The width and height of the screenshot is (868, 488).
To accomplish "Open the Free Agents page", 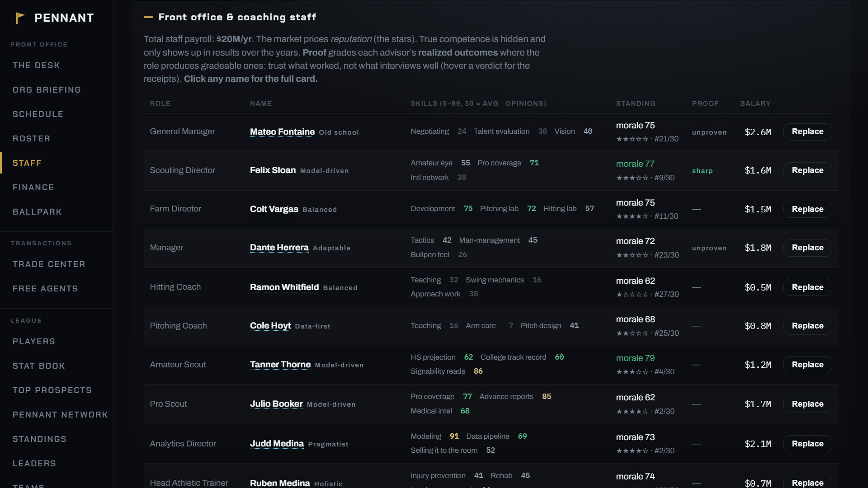I will (x=45, y=289).
